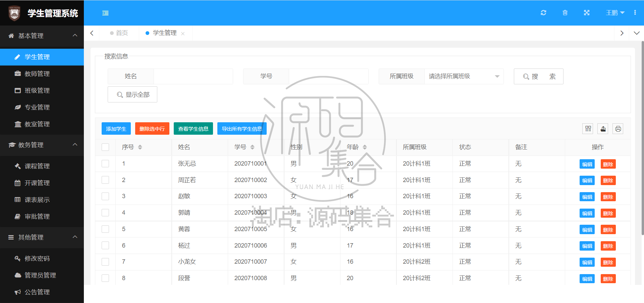This screenshot has width=644, height=303.
Task: Open 教室管理 in sidebar
Action: [42, 124]
